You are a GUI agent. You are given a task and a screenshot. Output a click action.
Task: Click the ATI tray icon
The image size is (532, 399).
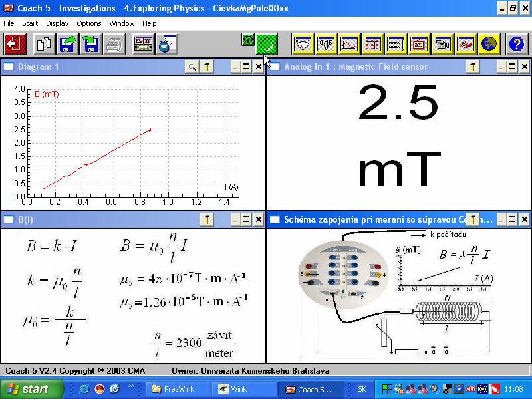pyautogui.click(x=471, y=389)
